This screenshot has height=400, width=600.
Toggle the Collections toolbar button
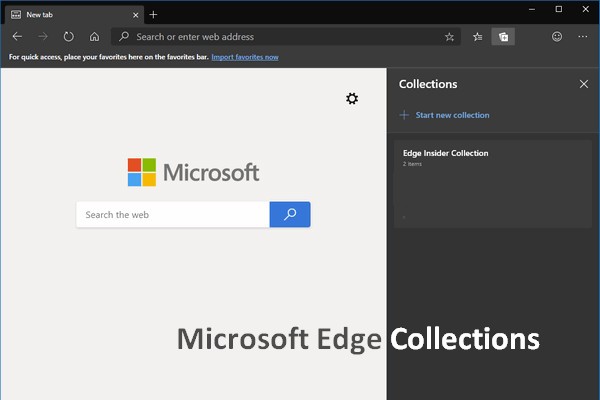coord(503,37)
